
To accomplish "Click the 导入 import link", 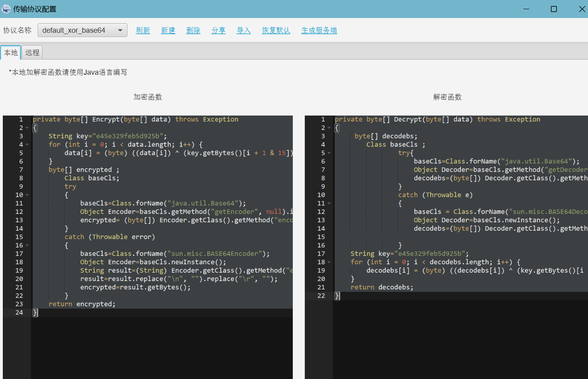I will tap(244, 30).
